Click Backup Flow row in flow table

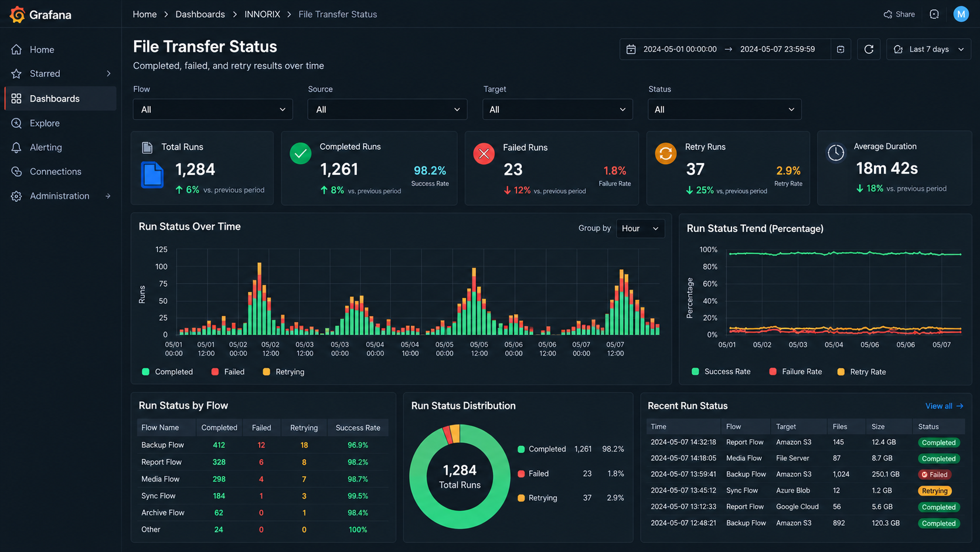coord(263,445)
